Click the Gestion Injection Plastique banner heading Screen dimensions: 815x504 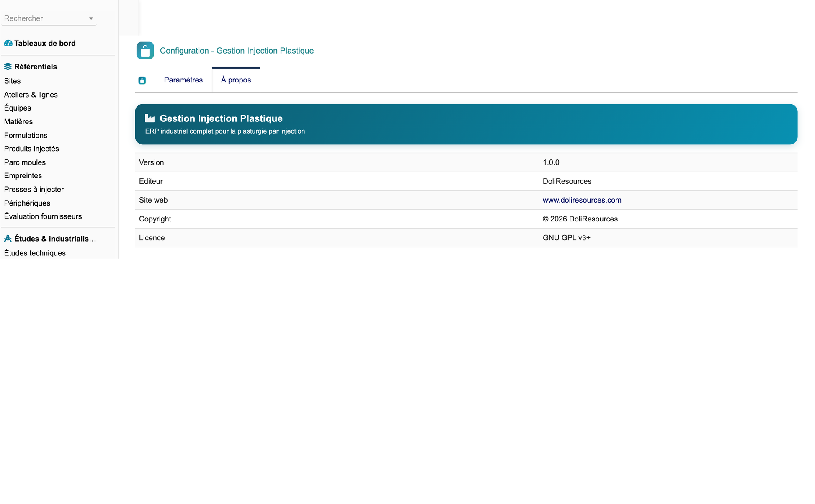[x=221, y=118]
